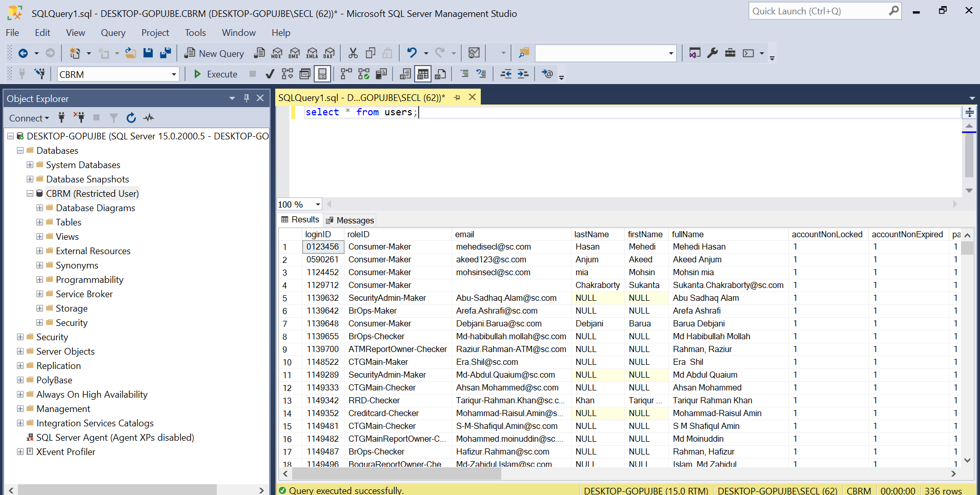Image resolution: width=980 pixels, height=495 pixels.
Task: Click the Display Estimated Execution Plan icon
Action: tap(288, 74)
